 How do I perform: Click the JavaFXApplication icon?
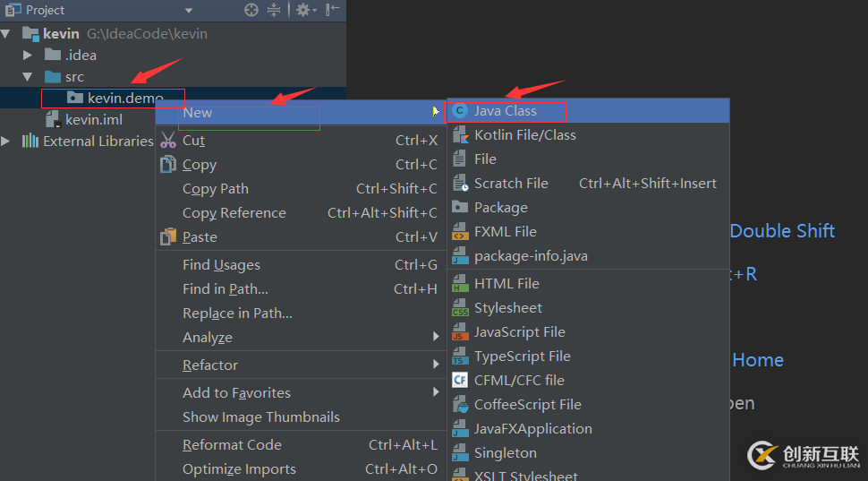(x=460, y=429)
